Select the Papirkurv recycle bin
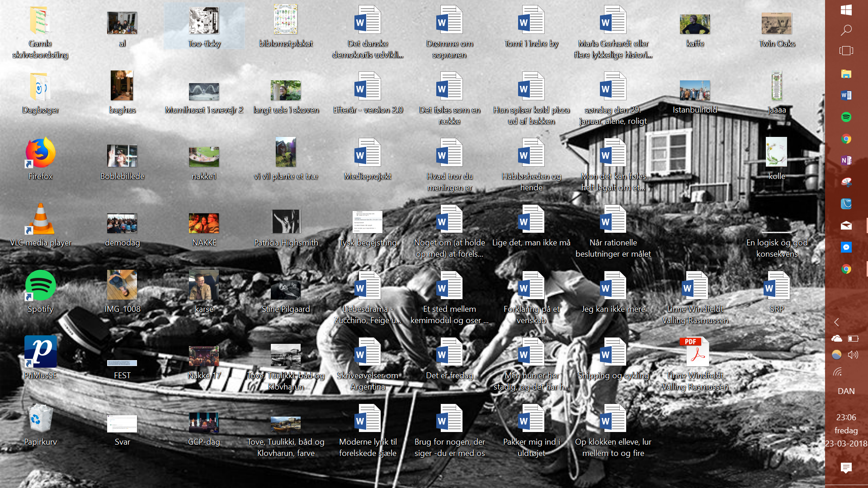The width and height of the screenshot is (868, 488). [x=40, y=419]
